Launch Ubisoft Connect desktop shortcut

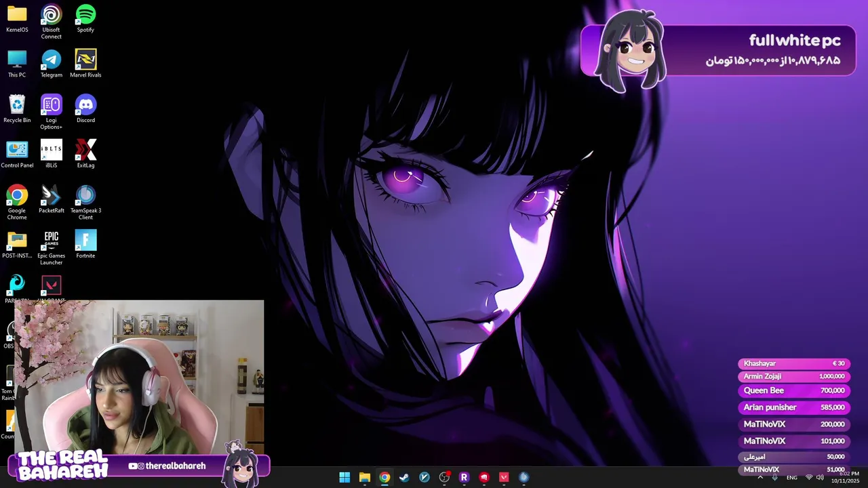click(52, 21)
